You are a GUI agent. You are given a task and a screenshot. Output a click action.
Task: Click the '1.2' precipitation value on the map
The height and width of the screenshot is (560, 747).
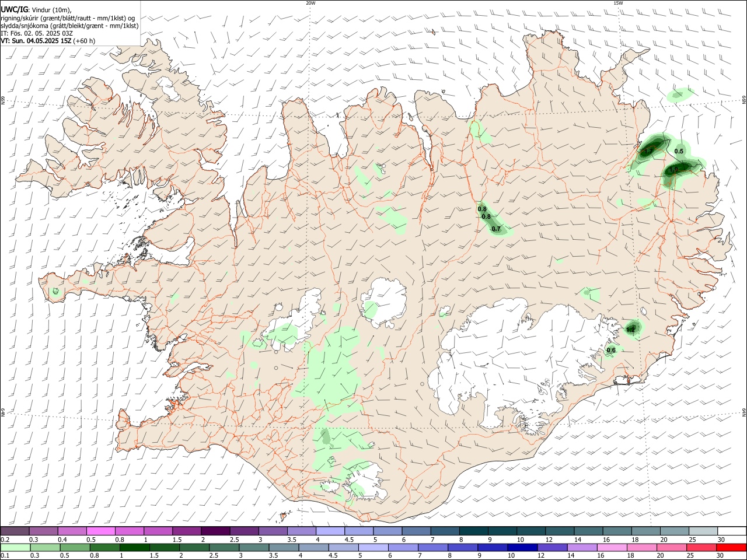pyautogui.click(x=630, y=330)
